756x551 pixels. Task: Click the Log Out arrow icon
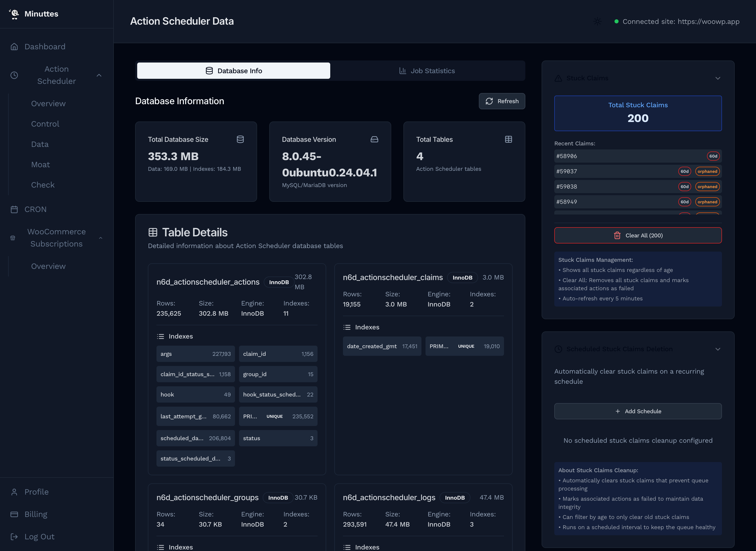(x=14, y=536)
